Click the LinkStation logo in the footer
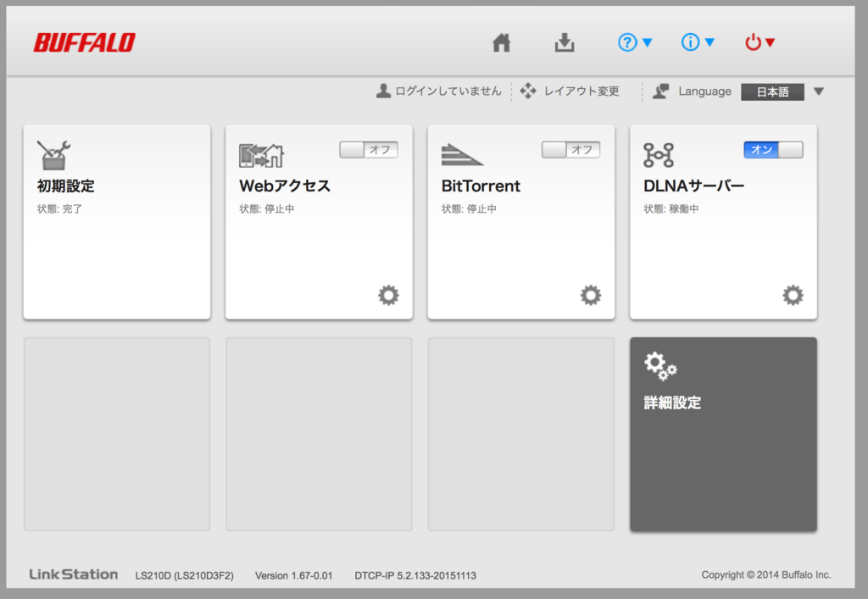 (x=74, y=574)
